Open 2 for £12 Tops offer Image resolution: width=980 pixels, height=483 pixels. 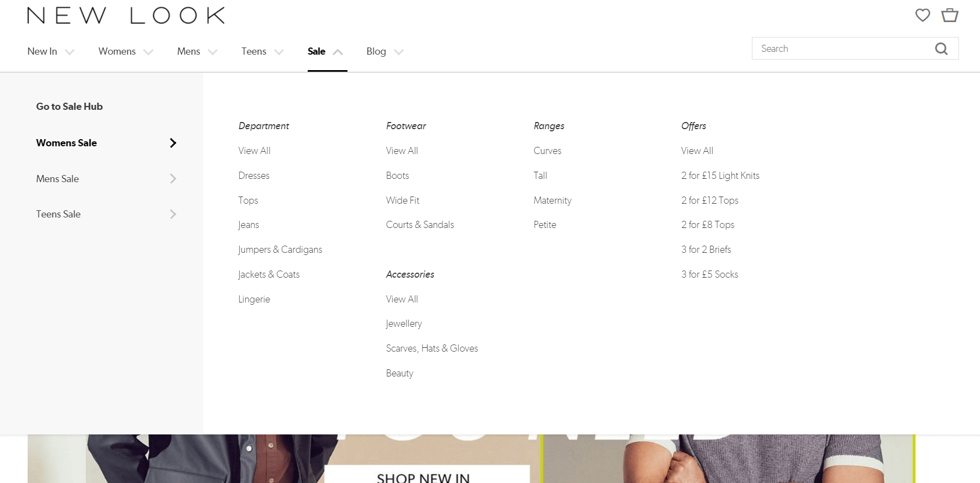710,200
